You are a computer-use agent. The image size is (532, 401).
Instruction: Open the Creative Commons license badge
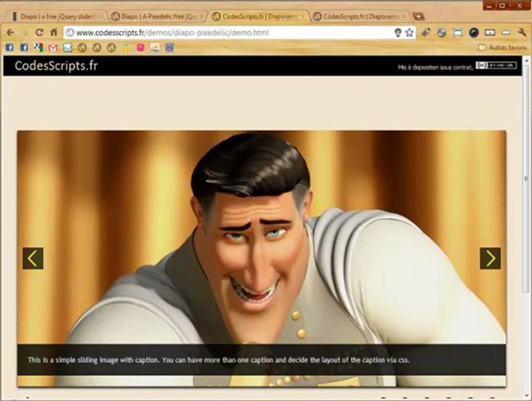tap(496, 66)
